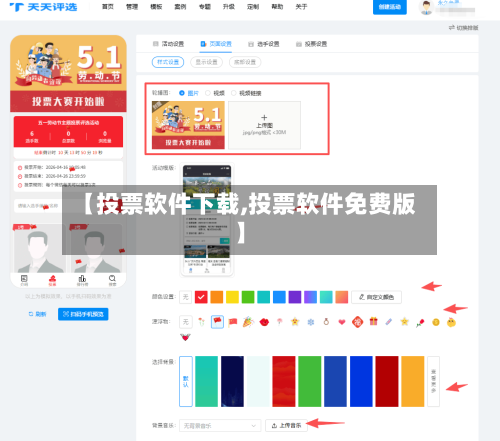Select the gift box floating decoration
This screenshot has height=441, width=500.
pos(373,321)
